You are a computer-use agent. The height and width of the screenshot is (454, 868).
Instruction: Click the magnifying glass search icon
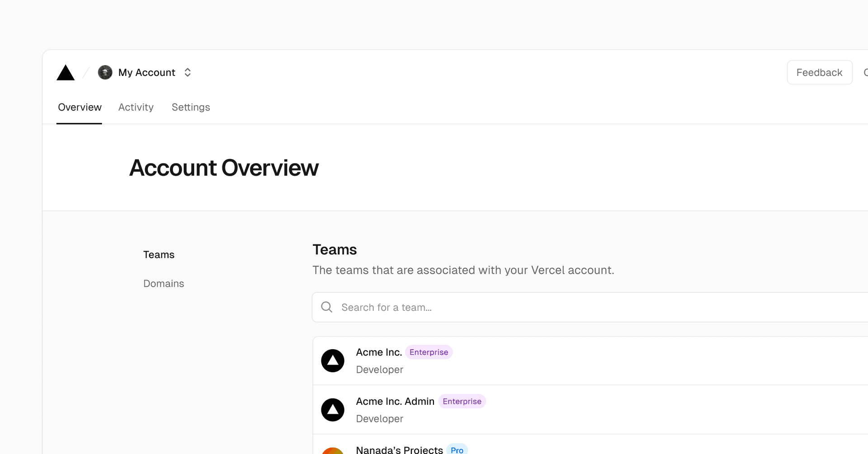click(326, 307)
